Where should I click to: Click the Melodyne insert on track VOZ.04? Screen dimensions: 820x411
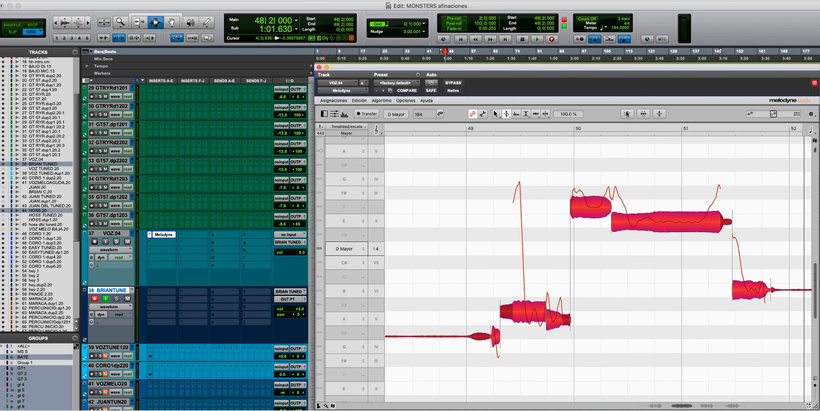(x=164, y=235)
